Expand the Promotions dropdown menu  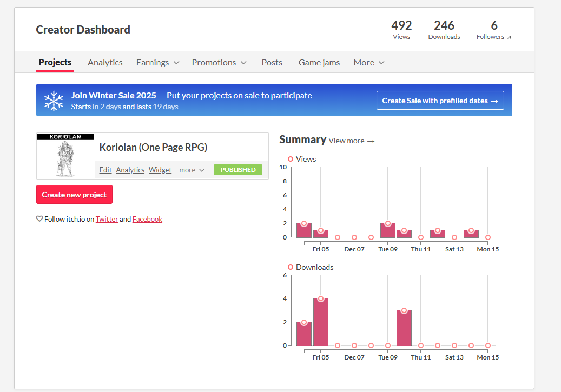tap(219, 63)
